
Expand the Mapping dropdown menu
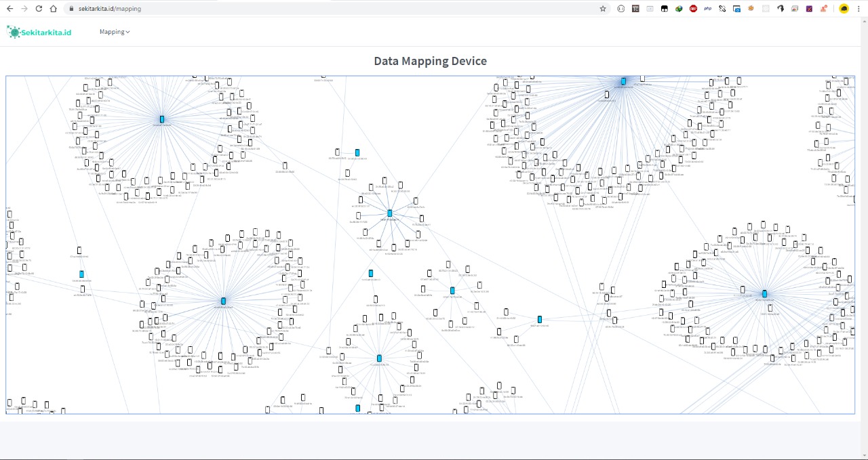click(115, 32)
